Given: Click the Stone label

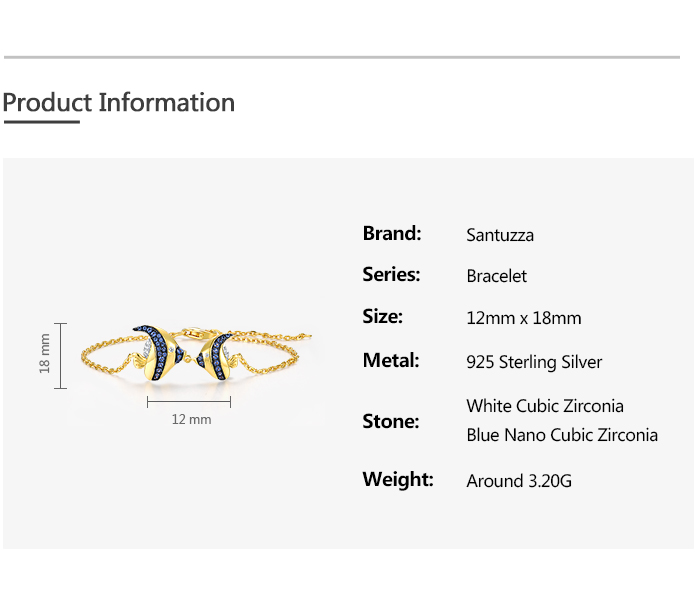Looking at the screenshot, I should [391, 421].
